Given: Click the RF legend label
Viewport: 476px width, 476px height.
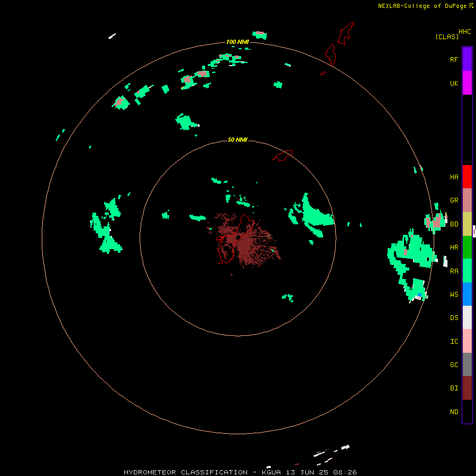Looking at the screenshot, I should pos(454,59).
